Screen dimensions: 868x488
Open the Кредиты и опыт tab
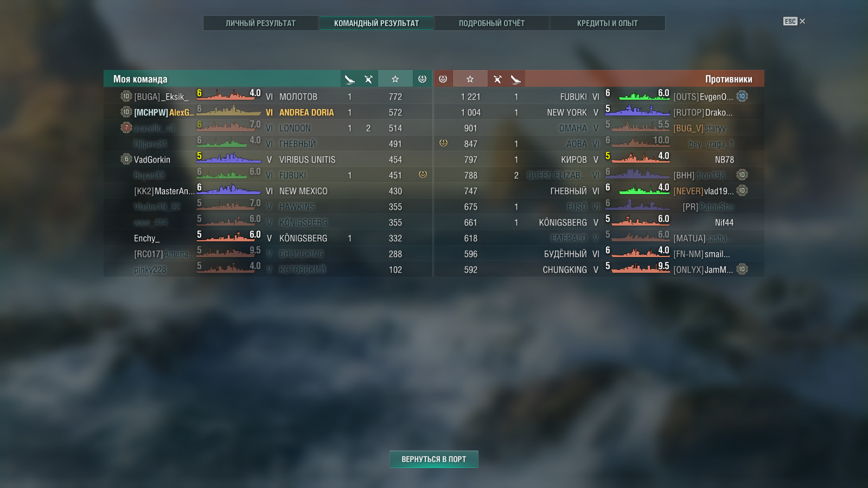pyautogui.click(x=607, y=23)
